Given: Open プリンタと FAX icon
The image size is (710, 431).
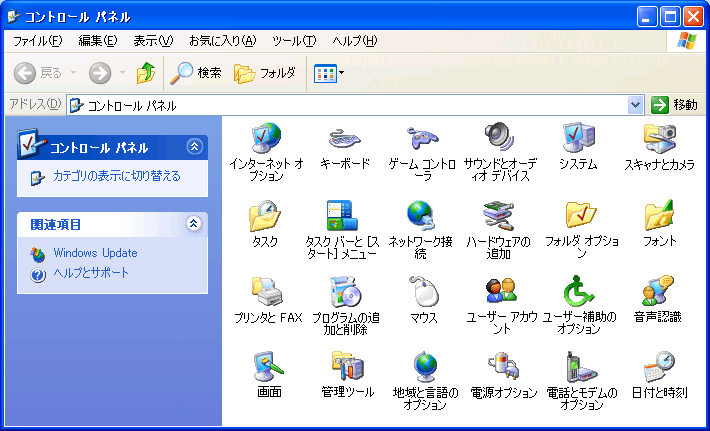Looking at the screenshot, I should coord(265,293).
